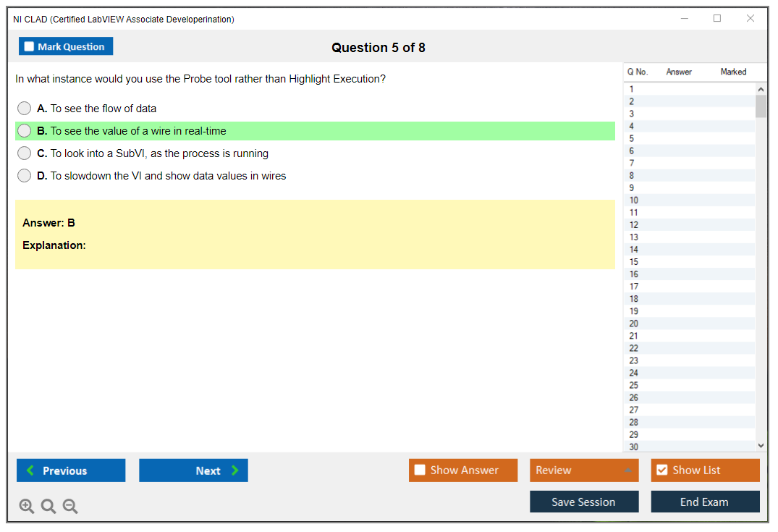Select option C about SubVI
This screenshot has width=778, height=532.
25,153
